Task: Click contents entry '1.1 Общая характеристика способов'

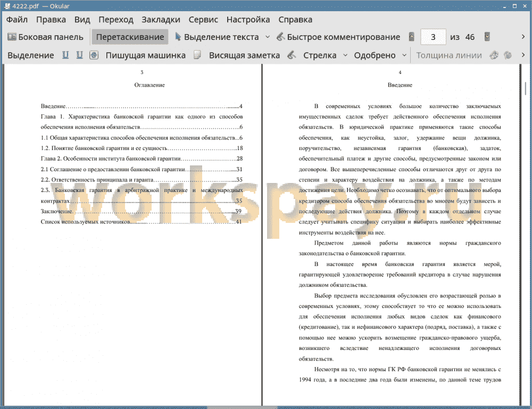Action: (142, 138)
